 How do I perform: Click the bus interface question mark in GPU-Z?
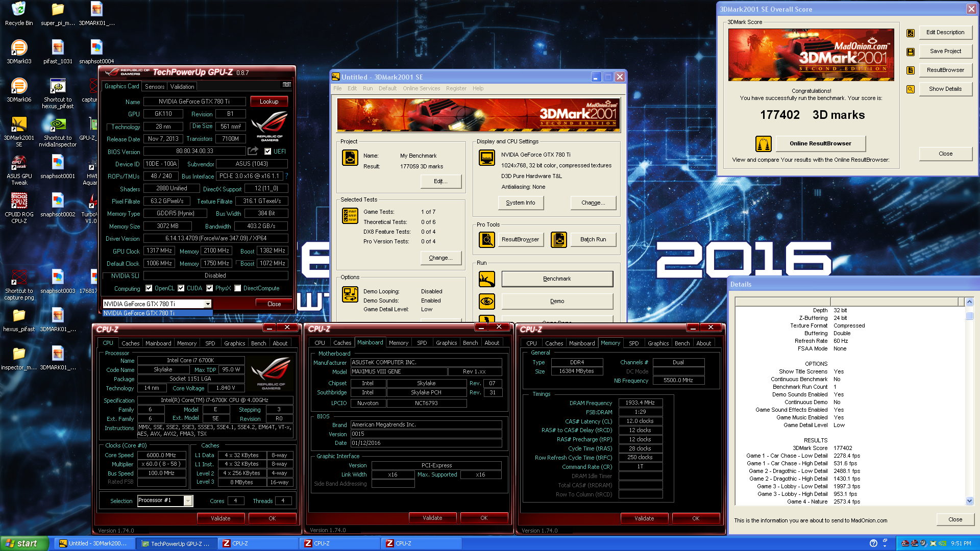click(286, 177)
